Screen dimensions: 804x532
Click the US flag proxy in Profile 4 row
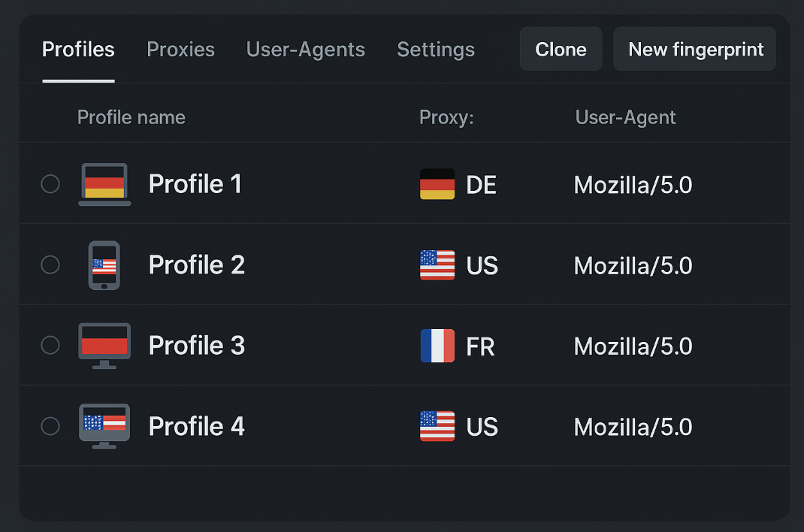tap(437, 426)
